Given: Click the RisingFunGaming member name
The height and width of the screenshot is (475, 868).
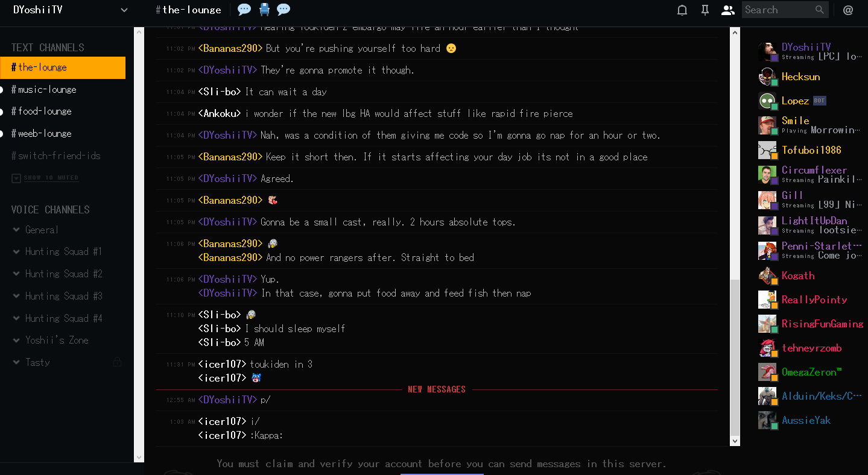Looking at the screenshot, I should 822,324.
